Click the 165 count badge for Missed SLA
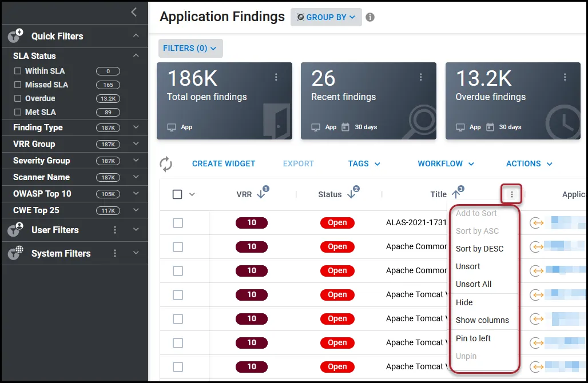588x383 pixels. click(108, 85)
